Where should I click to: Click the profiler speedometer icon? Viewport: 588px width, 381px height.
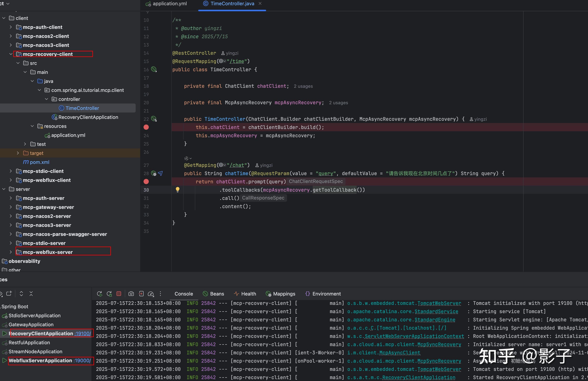[151, 294]
